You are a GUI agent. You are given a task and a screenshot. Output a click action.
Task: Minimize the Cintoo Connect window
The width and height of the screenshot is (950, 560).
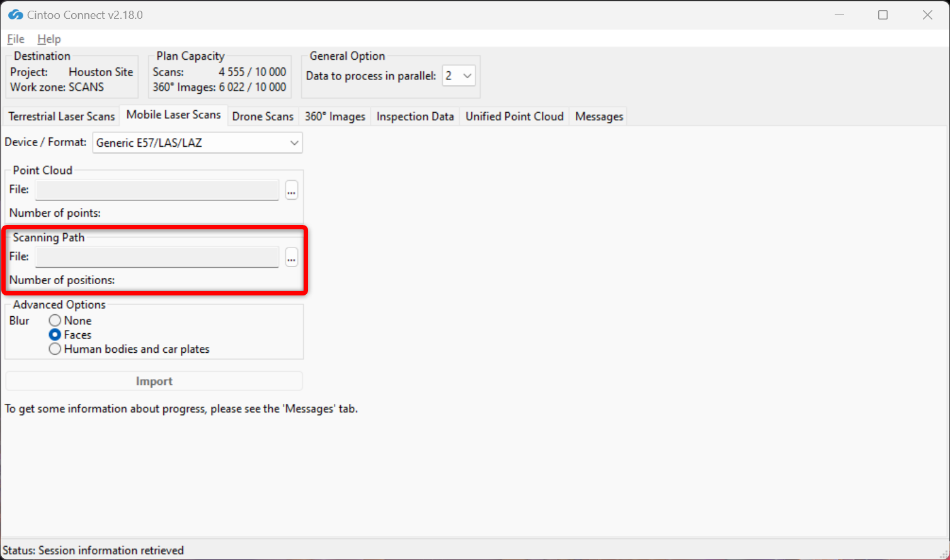pos(839,14)
